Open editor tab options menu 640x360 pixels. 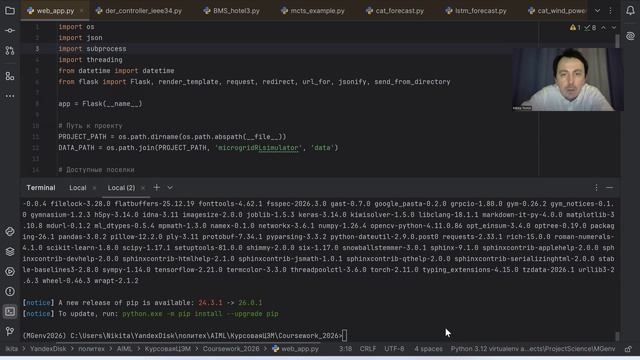611,11
